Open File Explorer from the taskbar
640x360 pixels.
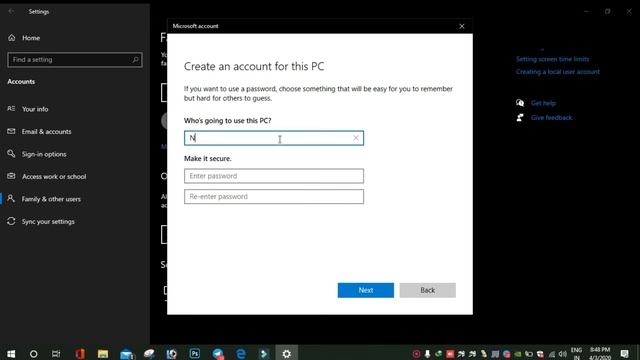102,353
